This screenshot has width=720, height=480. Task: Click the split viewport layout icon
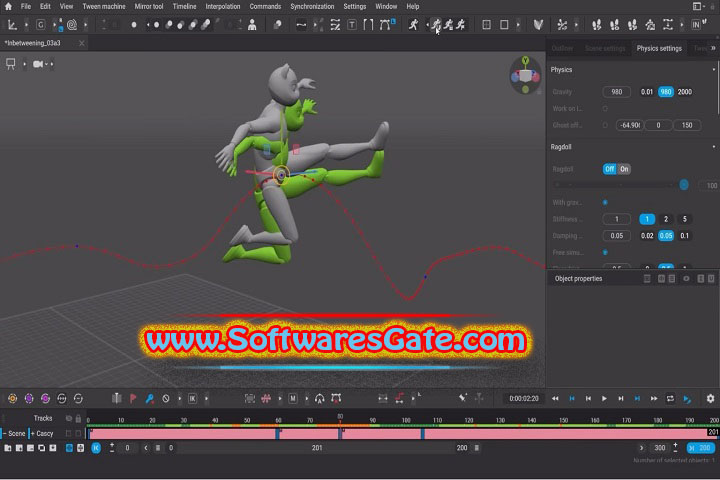pyautogui.click(x=486, y=25)
